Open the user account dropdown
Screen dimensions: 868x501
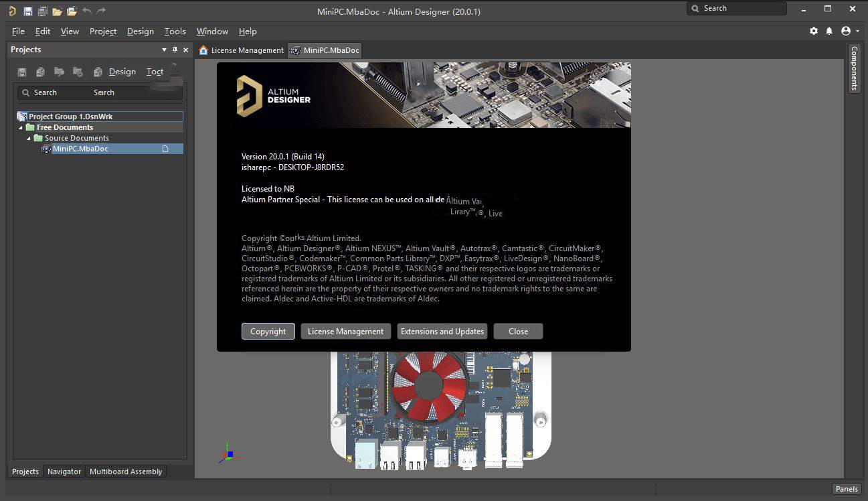point(849,31)
